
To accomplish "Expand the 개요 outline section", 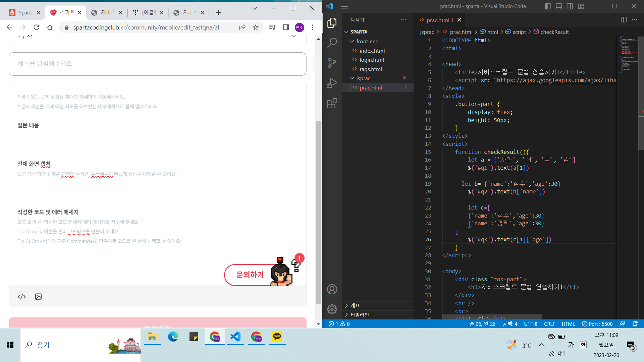I will (x=378, y=305).
